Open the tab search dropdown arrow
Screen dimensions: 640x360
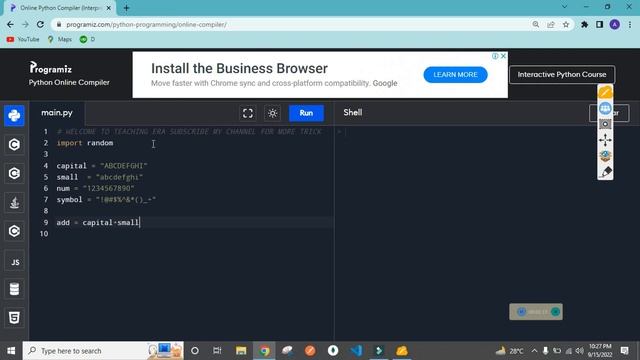564,7
